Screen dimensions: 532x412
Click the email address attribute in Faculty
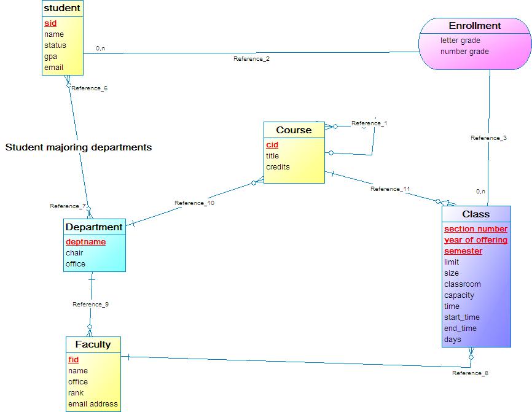point(93,404)
